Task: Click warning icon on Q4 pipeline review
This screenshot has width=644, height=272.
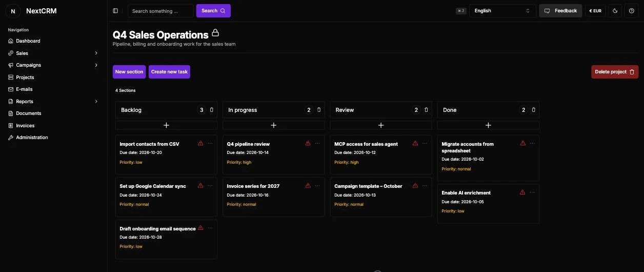Action: tap(308, 143)
